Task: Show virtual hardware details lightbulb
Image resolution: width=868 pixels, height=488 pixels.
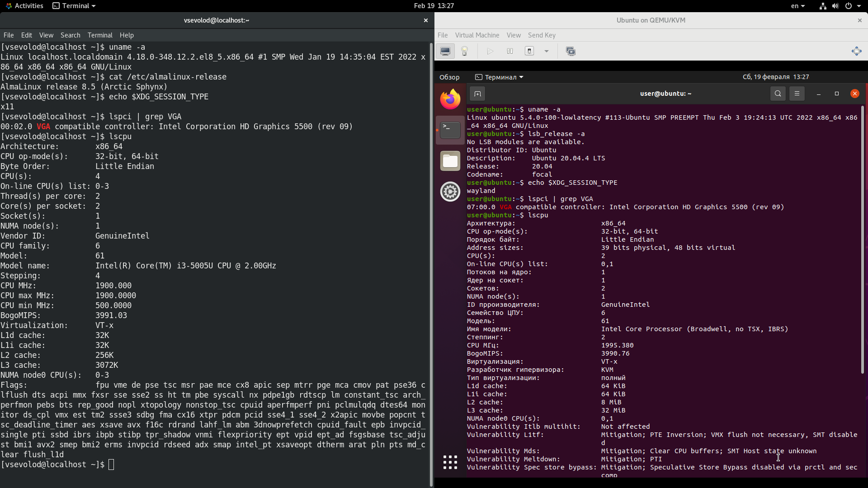Action: pos(464,51)
